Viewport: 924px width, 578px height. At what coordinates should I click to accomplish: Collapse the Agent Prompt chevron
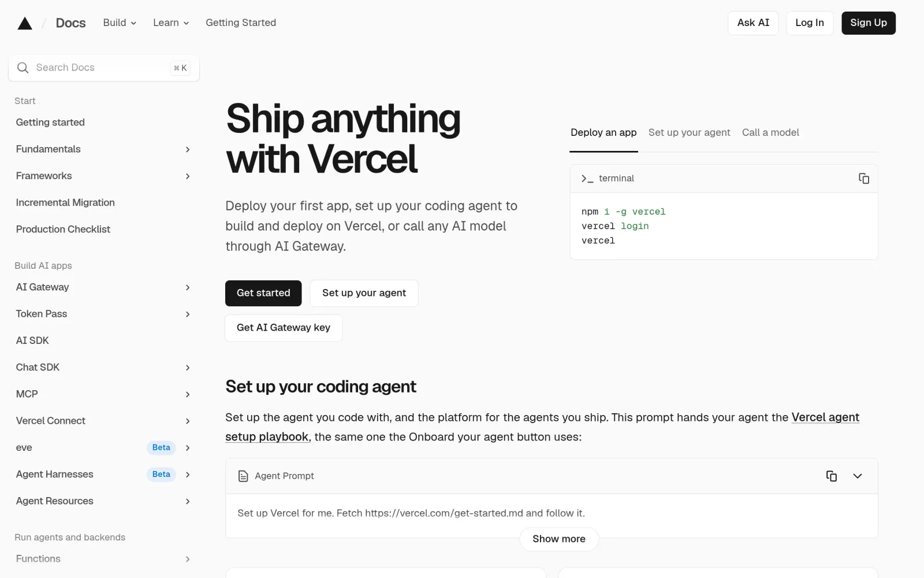(x=858, y=476)
